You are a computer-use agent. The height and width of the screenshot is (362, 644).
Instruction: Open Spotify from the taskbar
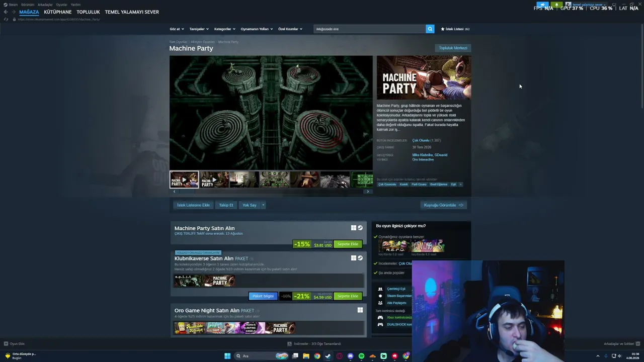(x=361, y=356)
